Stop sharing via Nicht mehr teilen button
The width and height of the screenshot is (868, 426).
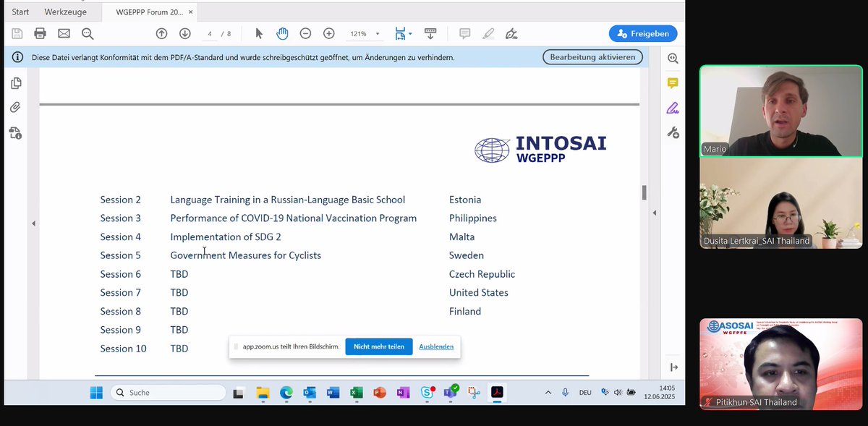[378, 346]
